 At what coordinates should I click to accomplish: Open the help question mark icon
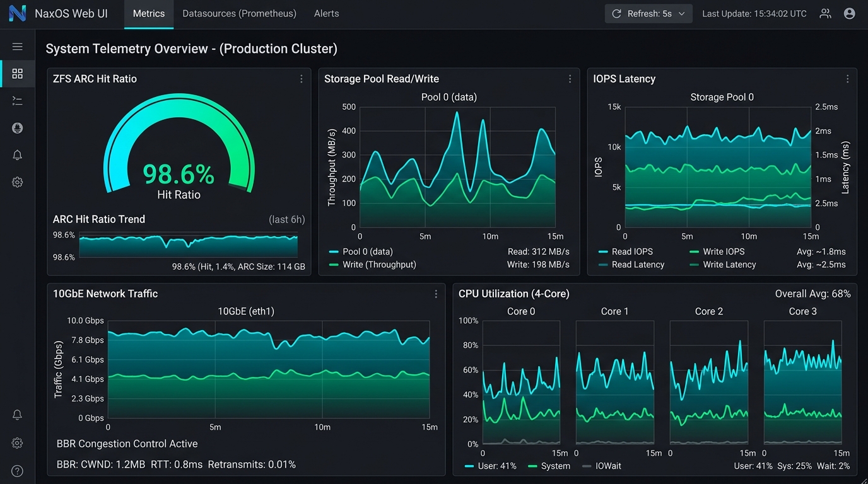tap(18, 471)
